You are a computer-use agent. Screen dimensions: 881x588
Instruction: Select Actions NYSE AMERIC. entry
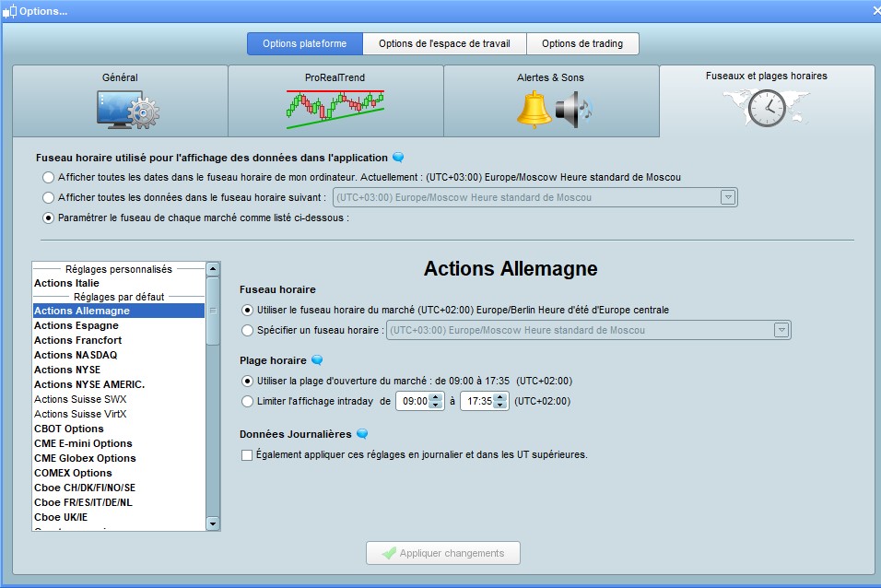point(119,384)
